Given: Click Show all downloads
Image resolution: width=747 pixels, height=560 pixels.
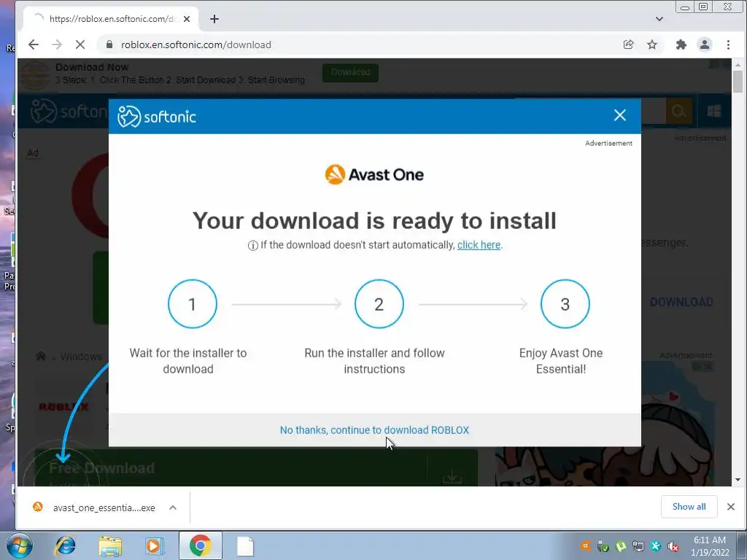Looking at the screenshot, I should tap(689, 507).
